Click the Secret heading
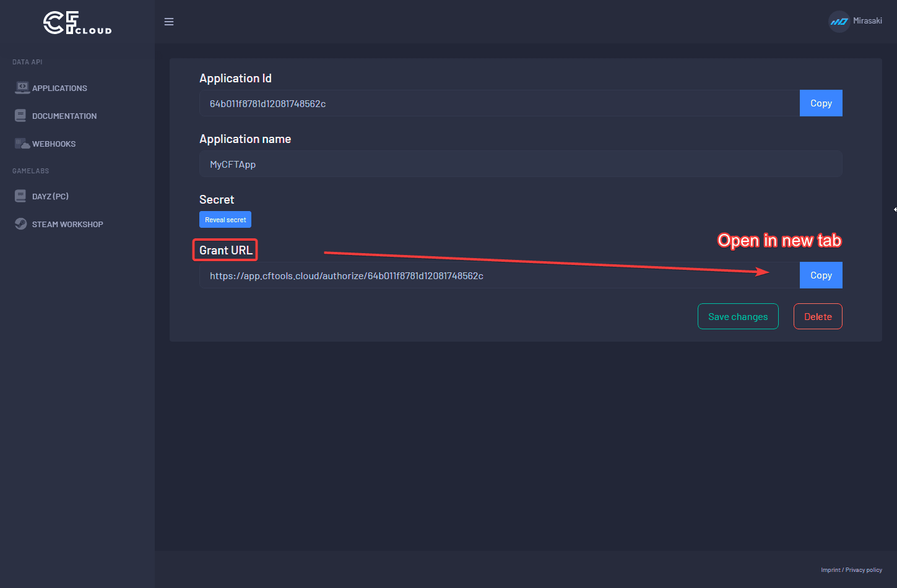The height and width of the screenshot is (588, 897). click(217, 200)
